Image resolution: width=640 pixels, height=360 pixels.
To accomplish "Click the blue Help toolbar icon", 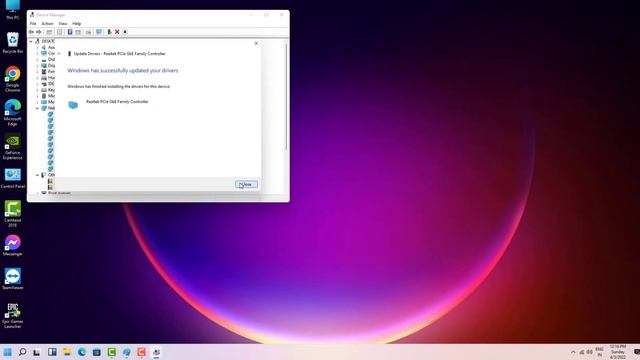I will pos(70,32).
